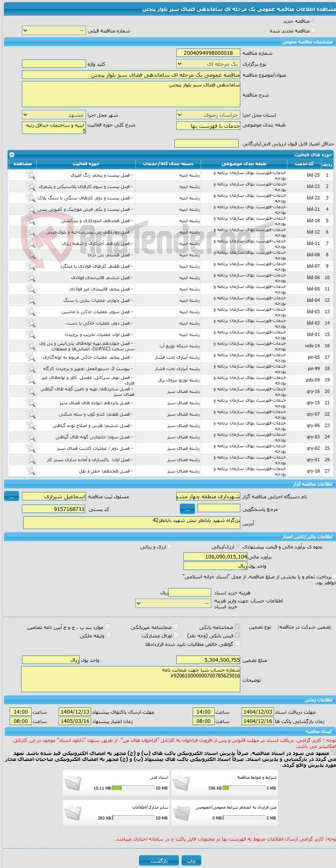Open the نوع برگزاری dropdown
This screenshot has width=336, height=868.
pos(208,64)
